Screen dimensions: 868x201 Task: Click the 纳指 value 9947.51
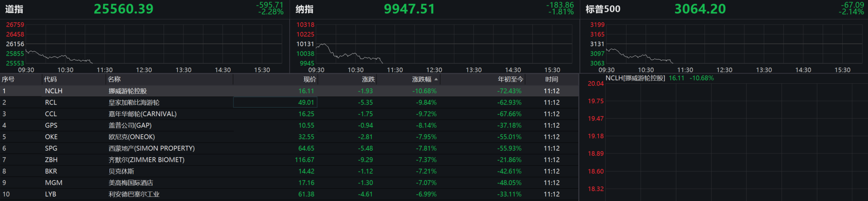click(x=410, y=9)
